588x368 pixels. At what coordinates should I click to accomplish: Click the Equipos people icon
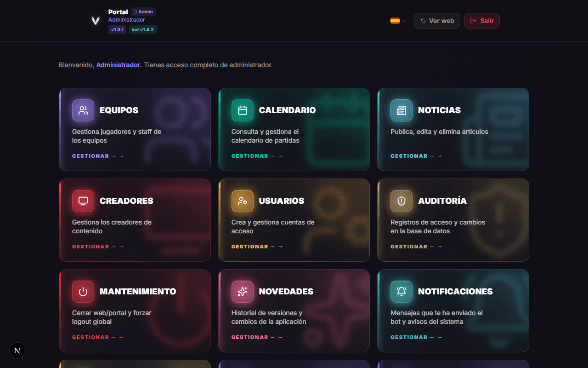83,110
